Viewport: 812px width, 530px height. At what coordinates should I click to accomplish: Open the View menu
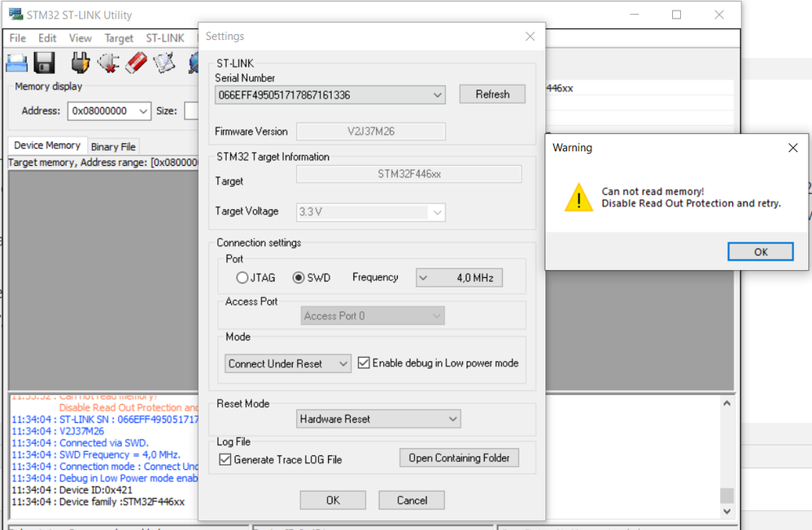pyautogui.click(x=81, y=38)
